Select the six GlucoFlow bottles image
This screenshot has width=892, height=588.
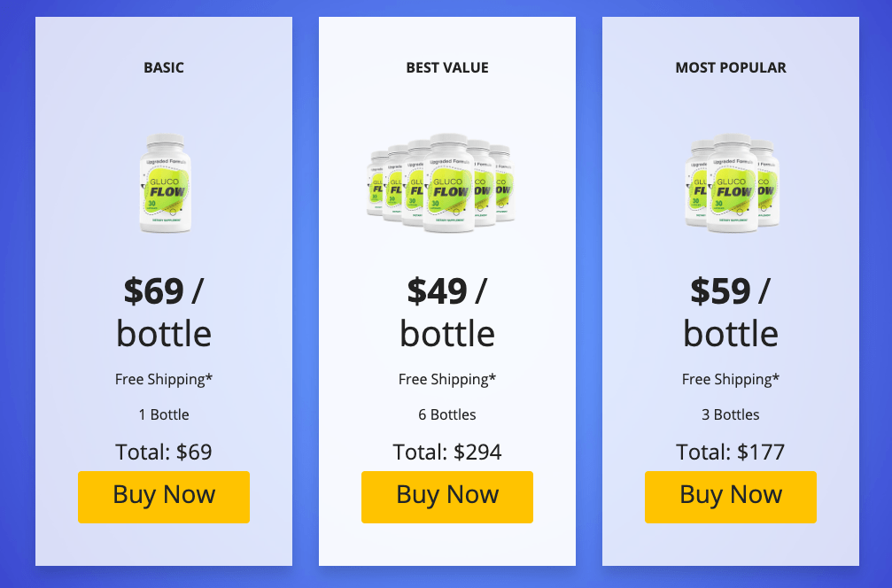[441, 183]
